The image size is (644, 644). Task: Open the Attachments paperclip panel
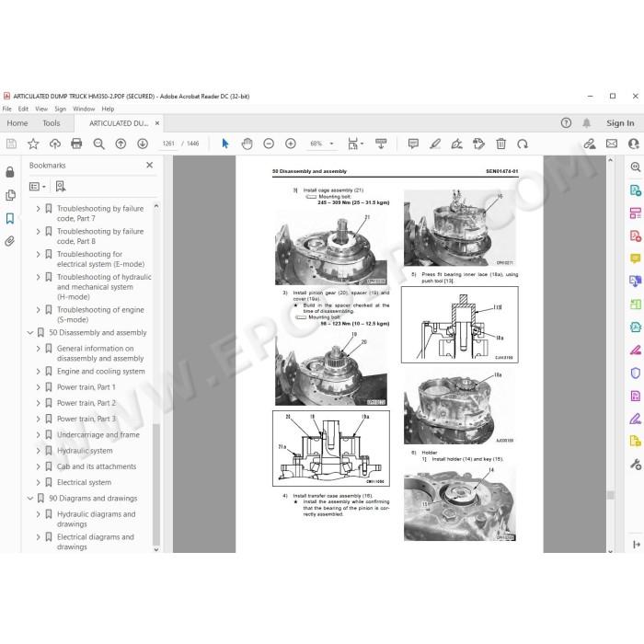click(10, 241)
